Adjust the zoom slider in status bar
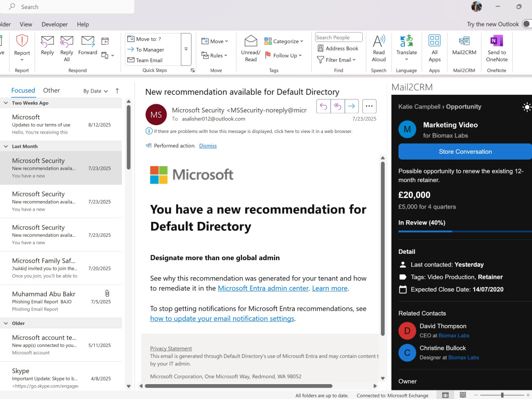Viewport: 532px width, 399px height. [x=502, y=395]
